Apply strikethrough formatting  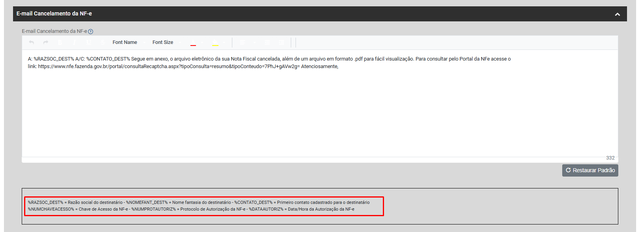coord(103,42)
